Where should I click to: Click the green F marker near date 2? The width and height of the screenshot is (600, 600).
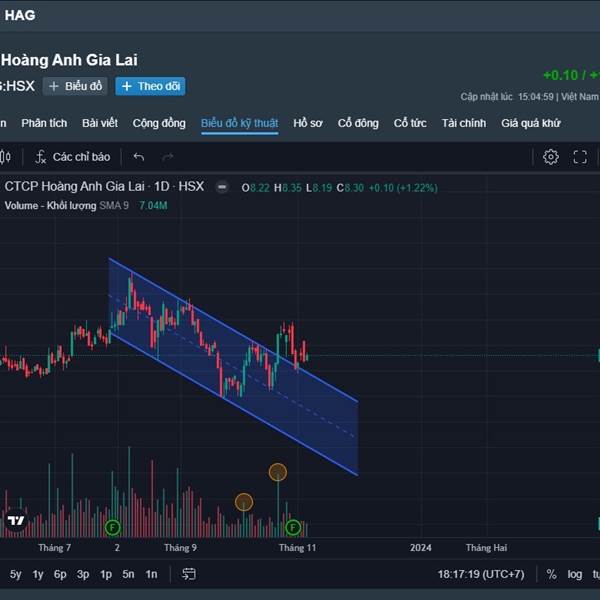click(x=112, y=528)
